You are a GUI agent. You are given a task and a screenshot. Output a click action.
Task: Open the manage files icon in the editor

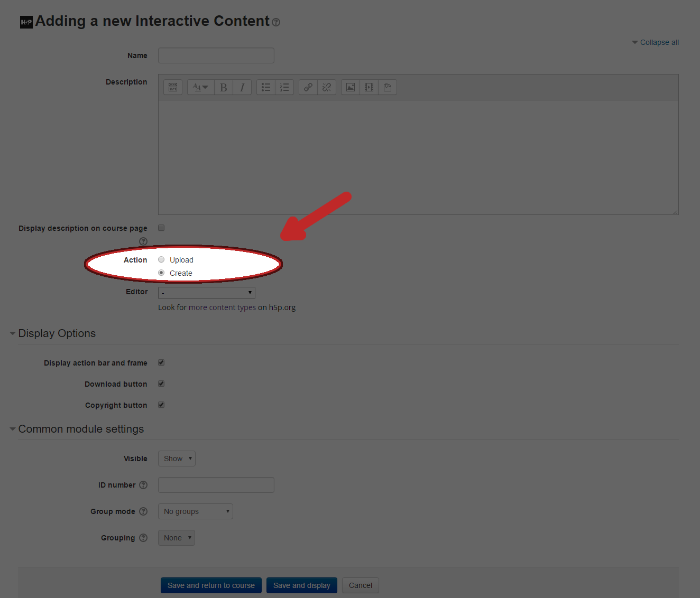(x=388, y=87)
